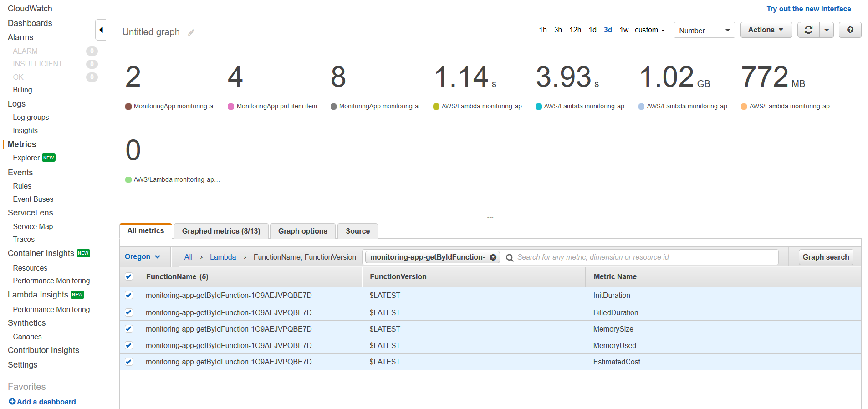The height and width of the screenshot is (409, 868).
Task: Select the 1w time range
Action: coord(624,30)
